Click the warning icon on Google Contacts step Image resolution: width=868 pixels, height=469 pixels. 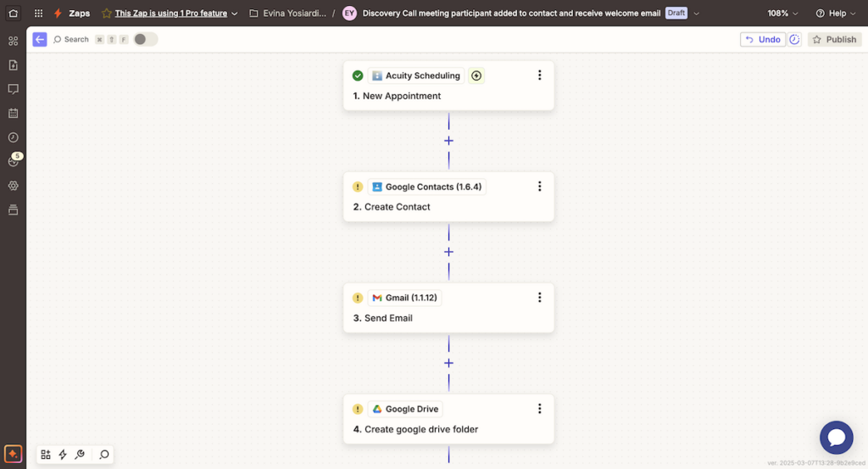pyautogui.click(x=358, y=187)
